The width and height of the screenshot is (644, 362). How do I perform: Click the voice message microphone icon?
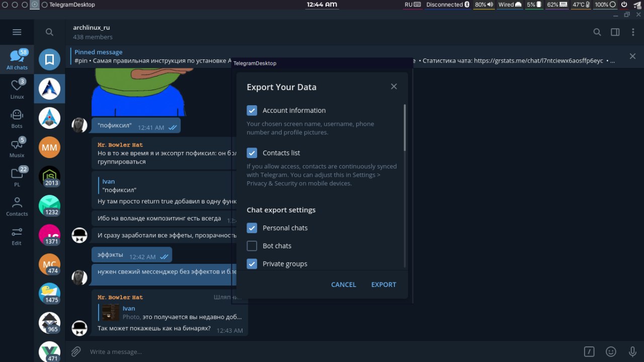633,351
